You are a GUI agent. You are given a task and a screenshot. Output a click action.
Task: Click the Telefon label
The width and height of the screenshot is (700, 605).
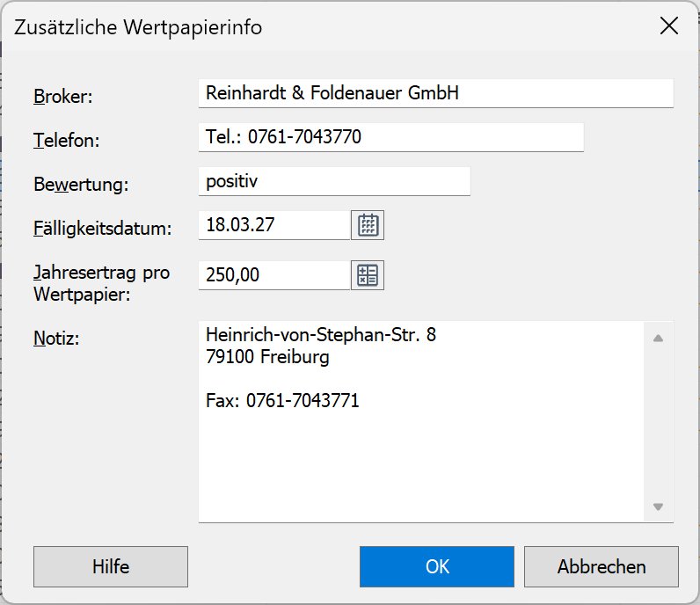(x=67, y=141)
